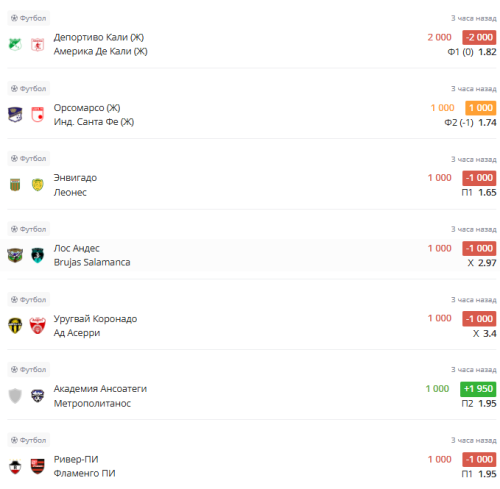Click the Инд. Санта Фе (Ж) team crest
Image resolution: width=500 pixels, height=489 pixels.
37,115
